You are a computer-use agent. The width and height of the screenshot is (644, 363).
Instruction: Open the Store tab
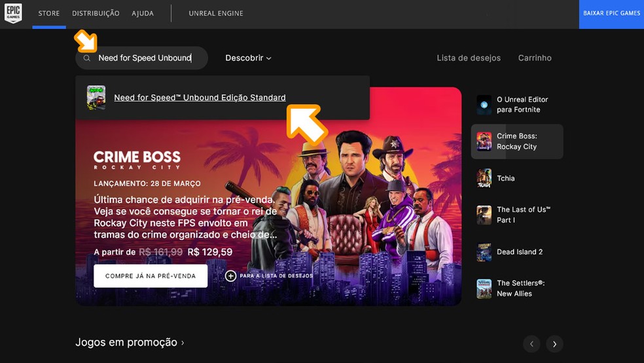[48, 13]
